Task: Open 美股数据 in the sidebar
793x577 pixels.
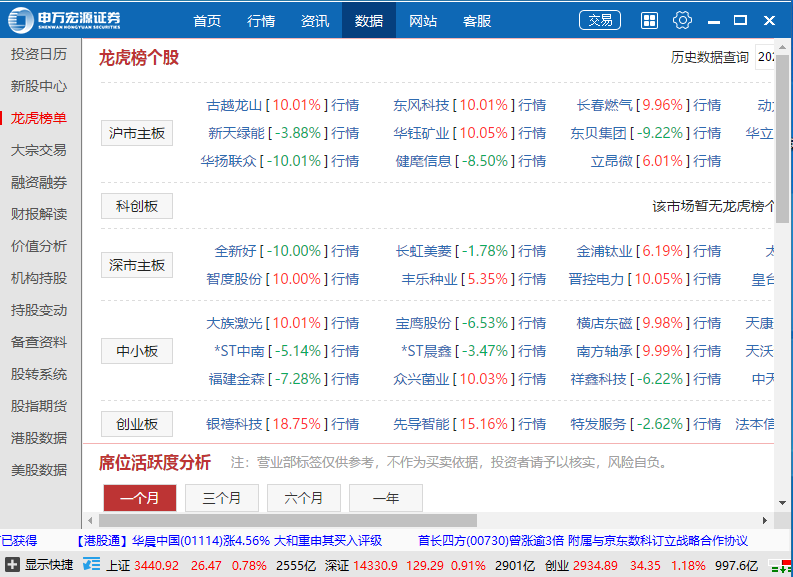Action: 39,470
